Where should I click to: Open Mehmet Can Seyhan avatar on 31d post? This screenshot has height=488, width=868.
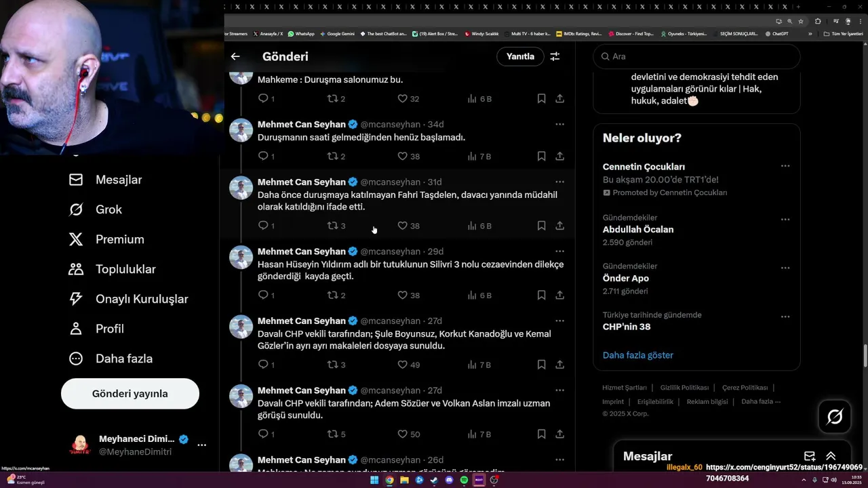coord(241,188)
